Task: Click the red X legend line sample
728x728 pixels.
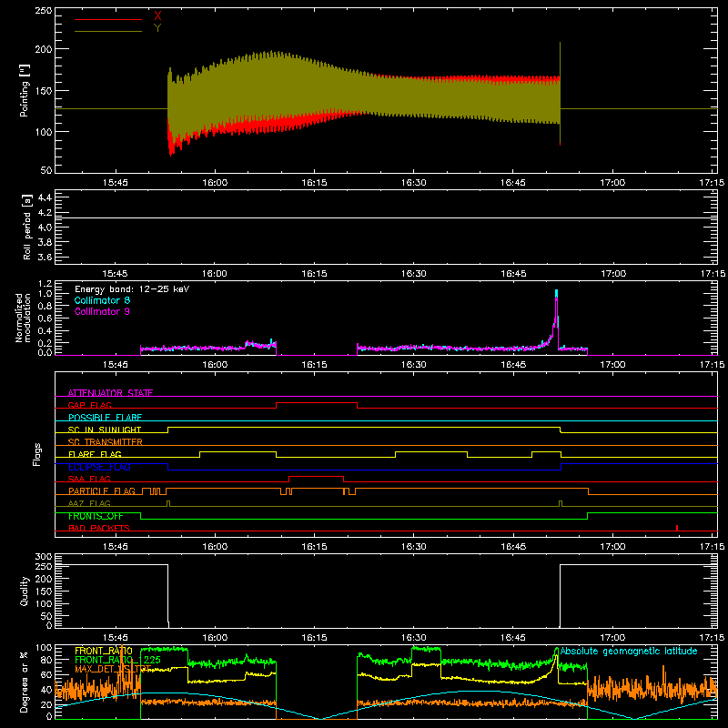Action: (x=108, y=19)
